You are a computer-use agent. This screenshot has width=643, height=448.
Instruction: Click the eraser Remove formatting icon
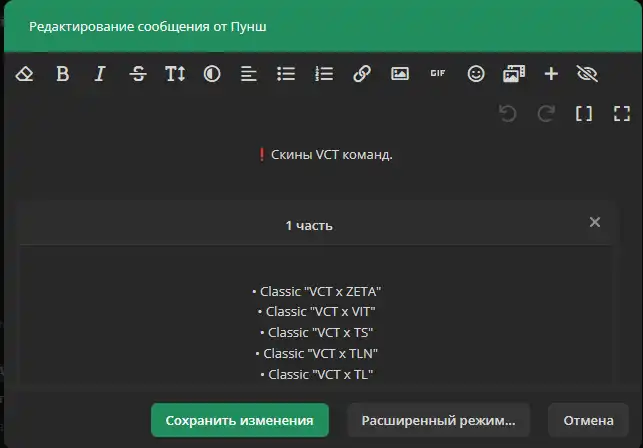pos(25,74)
